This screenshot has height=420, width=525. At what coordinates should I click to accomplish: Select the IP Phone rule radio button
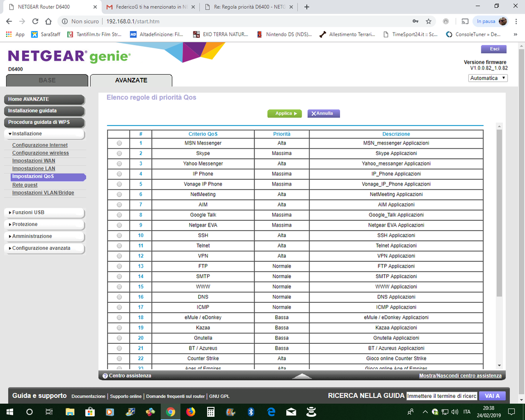point(119,174)
